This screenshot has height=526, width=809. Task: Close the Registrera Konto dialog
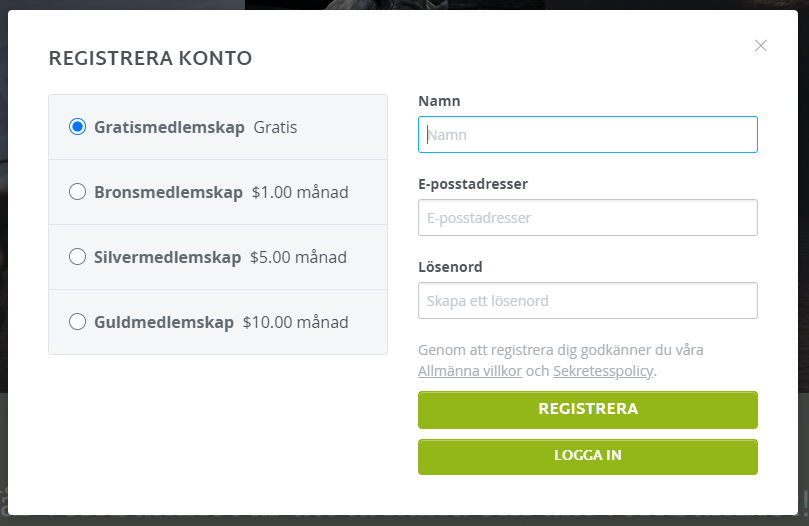point(761,45)
